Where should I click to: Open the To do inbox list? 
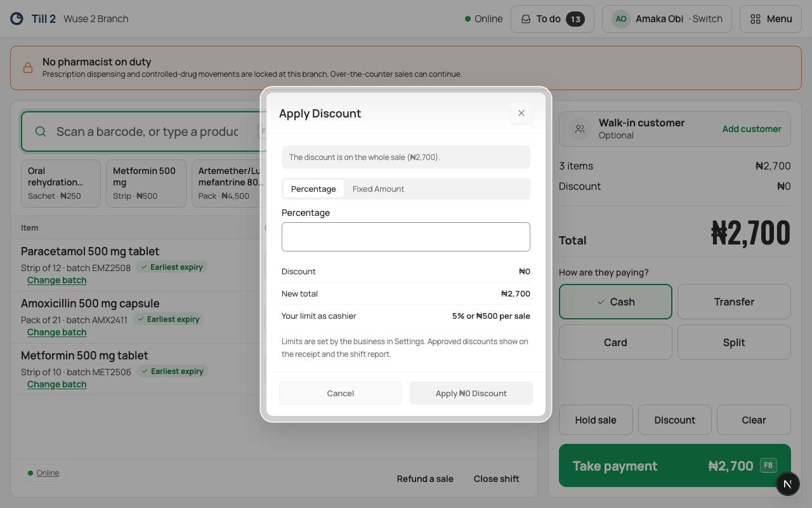(552, 19)
